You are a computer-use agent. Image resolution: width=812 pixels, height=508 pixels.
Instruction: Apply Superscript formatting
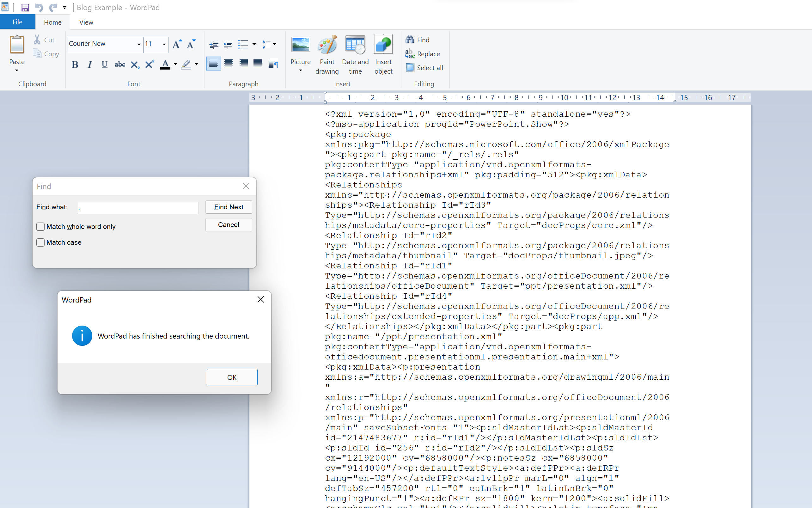coord(150,64)
